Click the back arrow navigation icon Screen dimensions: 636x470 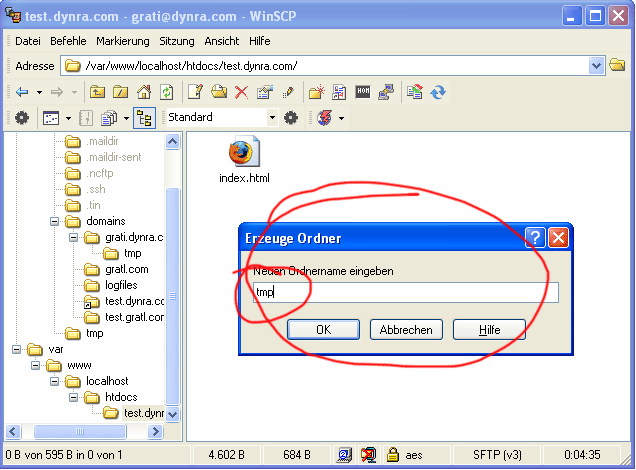point(22,92)
